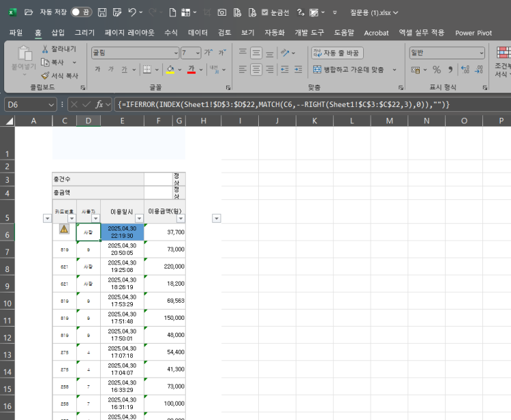Image resolution: width=511 pixels, height=420 pixels.
Task: Open the Power Pivot tab
Action: 474,33
